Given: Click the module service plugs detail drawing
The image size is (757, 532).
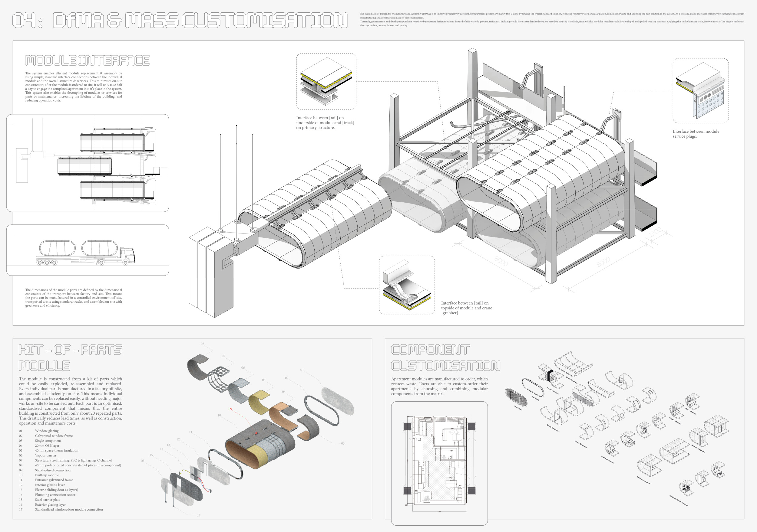Looking at the screenshot, I should click(x=700, y=91).
